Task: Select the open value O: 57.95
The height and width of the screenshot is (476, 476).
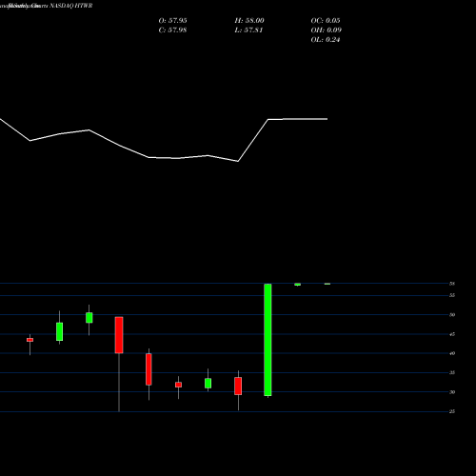Action: click(172, 20)
